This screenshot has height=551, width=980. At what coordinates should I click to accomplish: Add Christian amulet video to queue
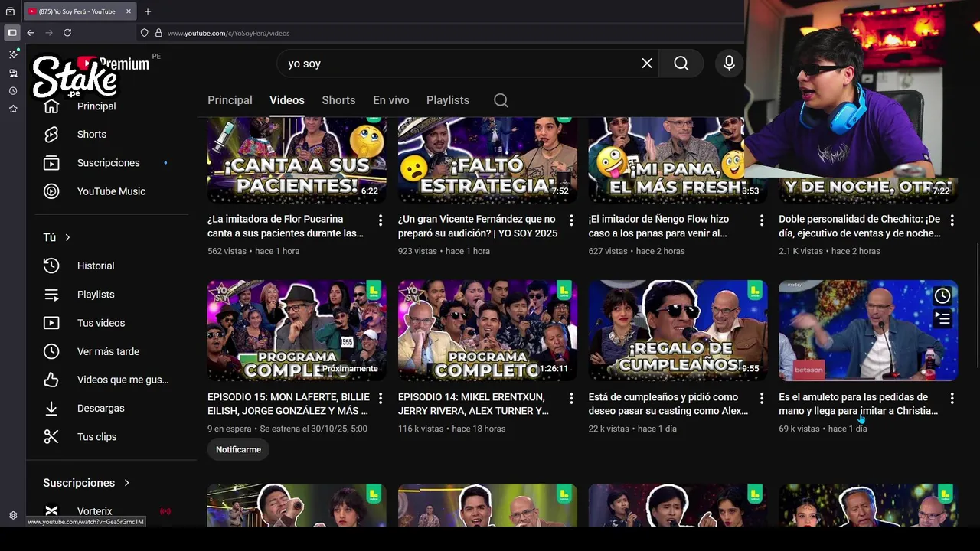tap(942, 318)
